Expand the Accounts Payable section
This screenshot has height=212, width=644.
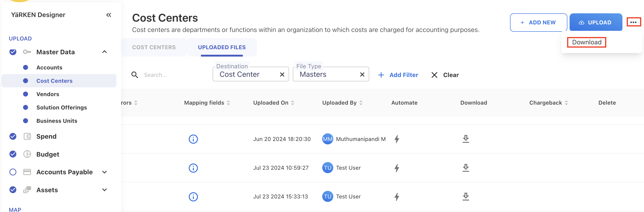pyautogui.click(x=104, y=172)
